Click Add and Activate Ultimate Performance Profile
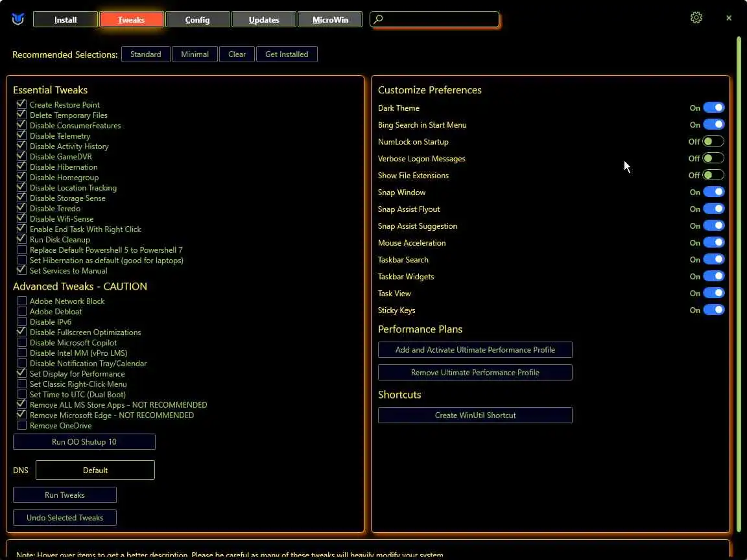This screenshot has height=560, width=747. tap(475, 350)
